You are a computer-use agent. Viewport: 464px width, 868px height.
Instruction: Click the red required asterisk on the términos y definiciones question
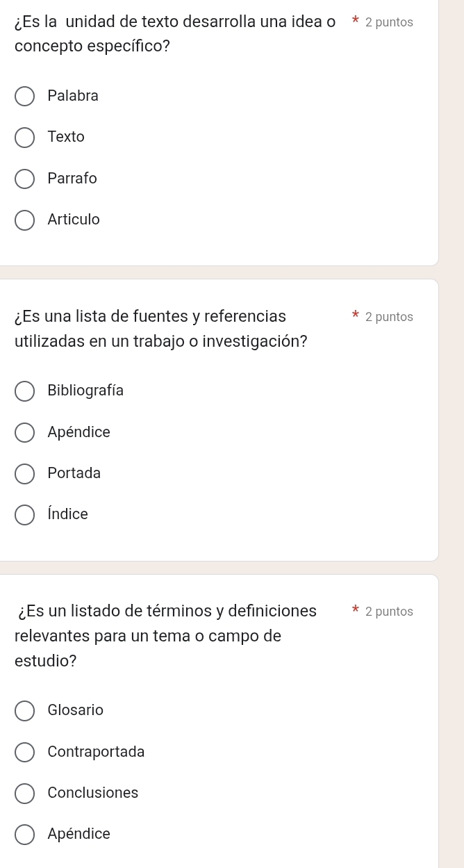tap(356, 609)
